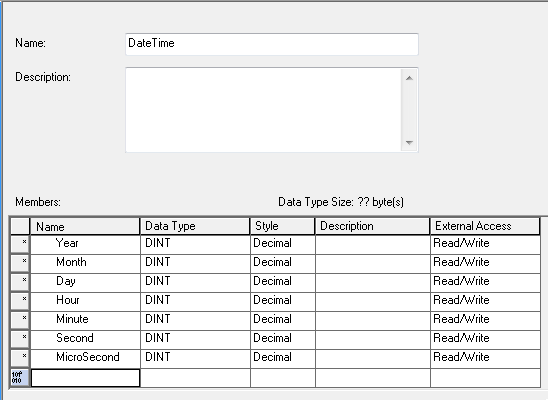Image resolution: width=548 pixels, height=400 pixels.
Task: Click the row selector beside Month member
Action: tap(20, 263)
